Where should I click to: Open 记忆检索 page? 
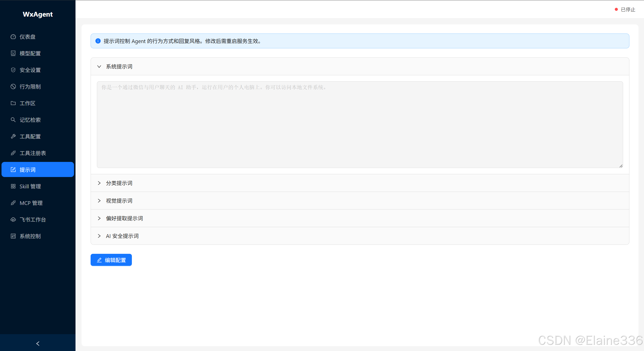[38, 120]
